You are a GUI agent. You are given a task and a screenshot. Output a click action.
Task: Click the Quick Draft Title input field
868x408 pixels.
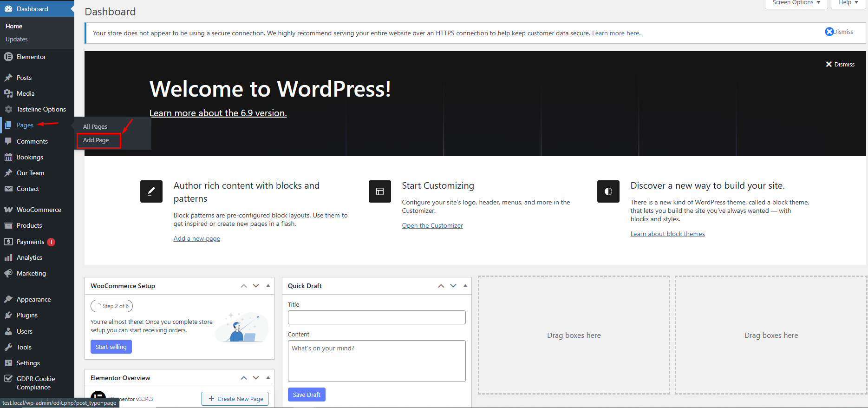[376, 317]
